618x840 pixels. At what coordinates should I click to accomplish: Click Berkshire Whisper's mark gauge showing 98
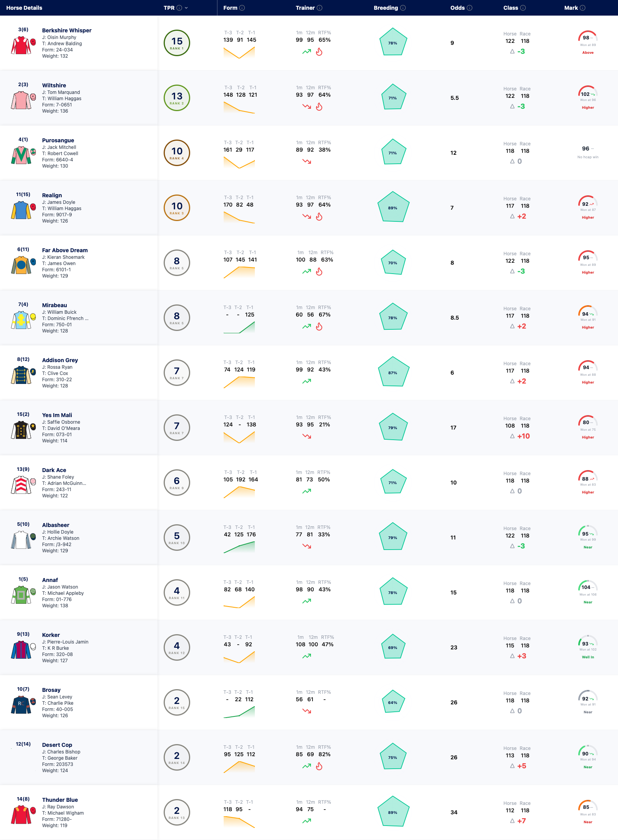(x=588, y=37)
